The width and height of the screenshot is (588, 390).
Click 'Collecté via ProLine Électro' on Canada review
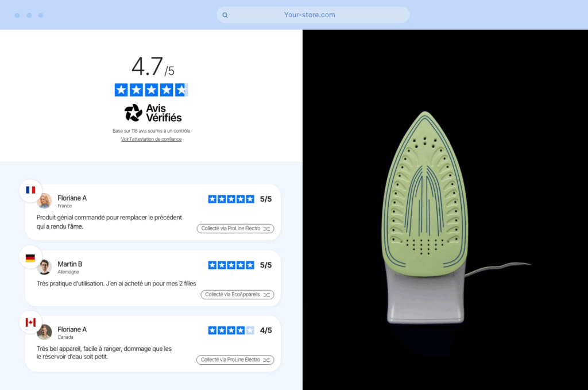235,360
